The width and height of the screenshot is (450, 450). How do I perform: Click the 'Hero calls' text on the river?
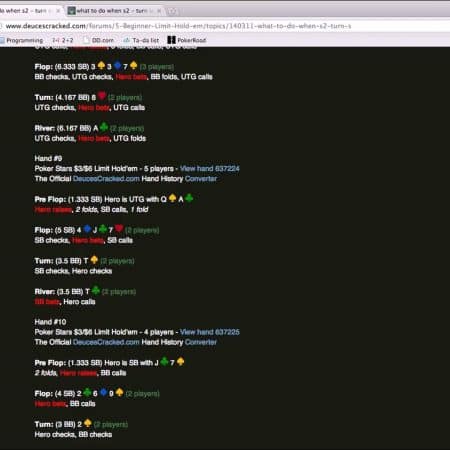click(x=79, y=302)
